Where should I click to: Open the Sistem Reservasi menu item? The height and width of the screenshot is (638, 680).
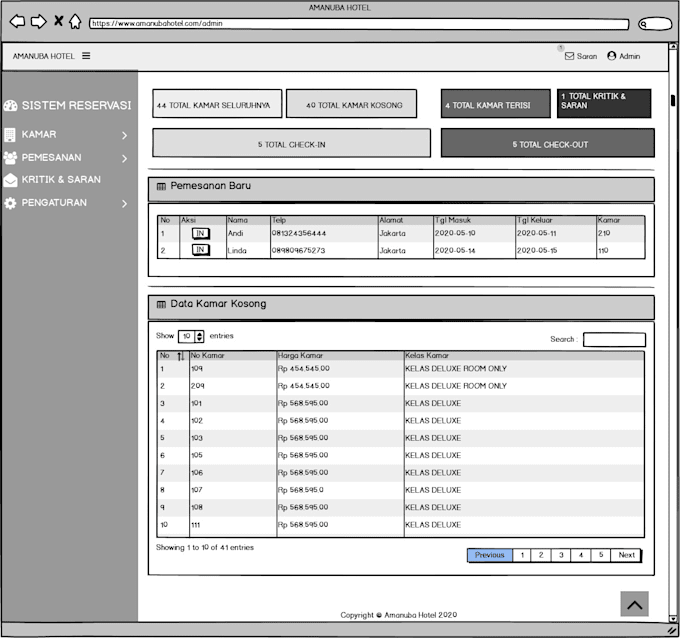[x=76, y=105]
